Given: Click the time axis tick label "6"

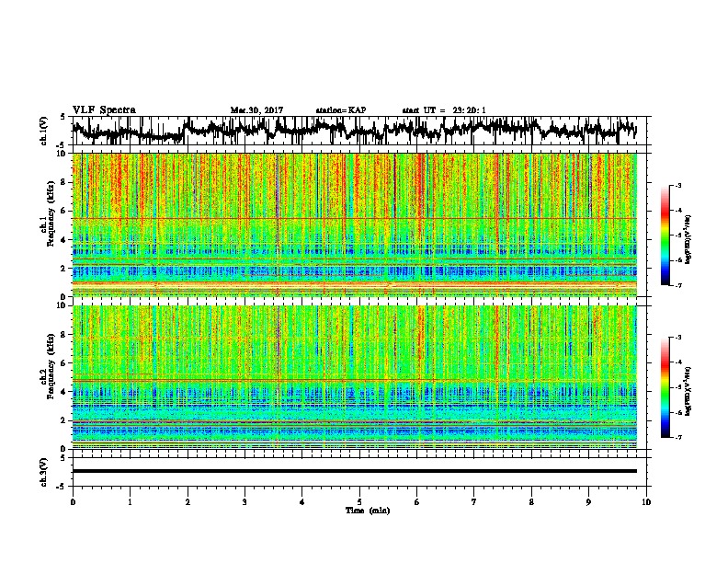Looking at the screenshot, I should click(417, 502).
